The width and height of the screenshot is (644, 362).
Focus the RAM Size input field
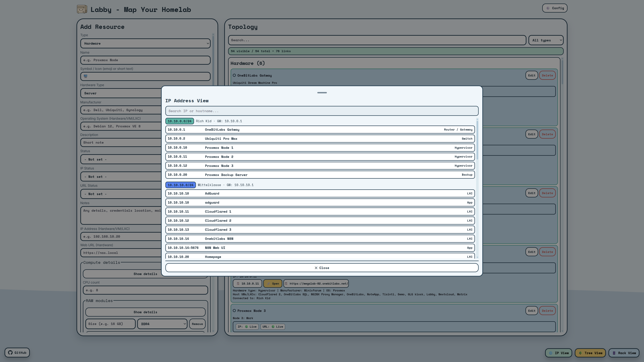[111, 324]
